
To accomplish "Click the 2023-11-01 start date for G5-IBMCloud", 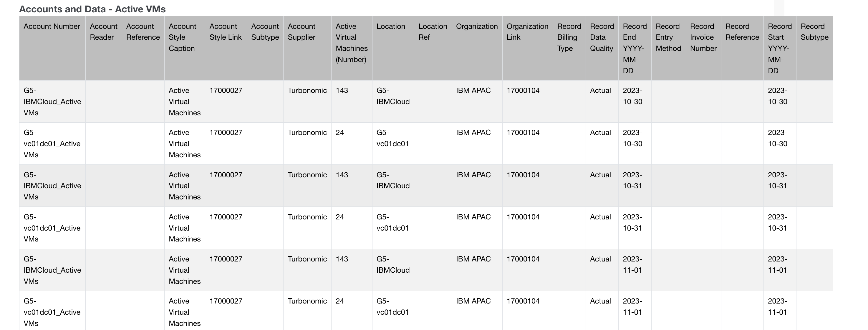I will tap(777, 265).
